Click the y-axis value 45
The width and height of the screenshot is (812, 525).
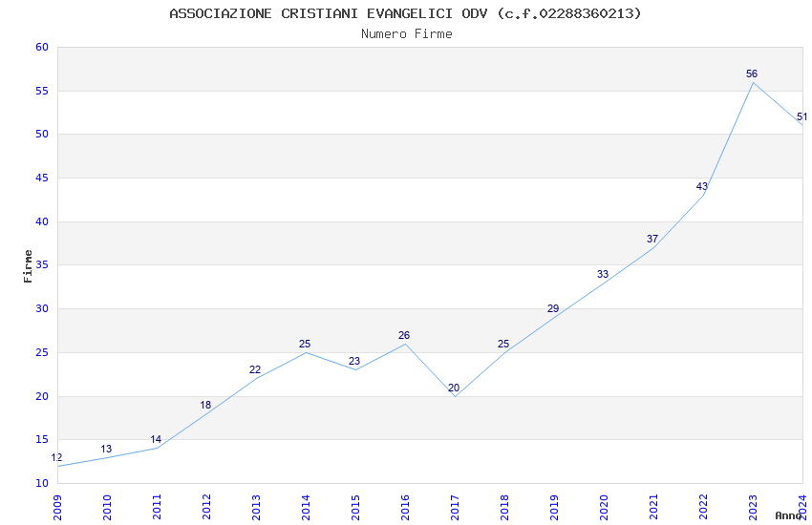tap(42, 178)
